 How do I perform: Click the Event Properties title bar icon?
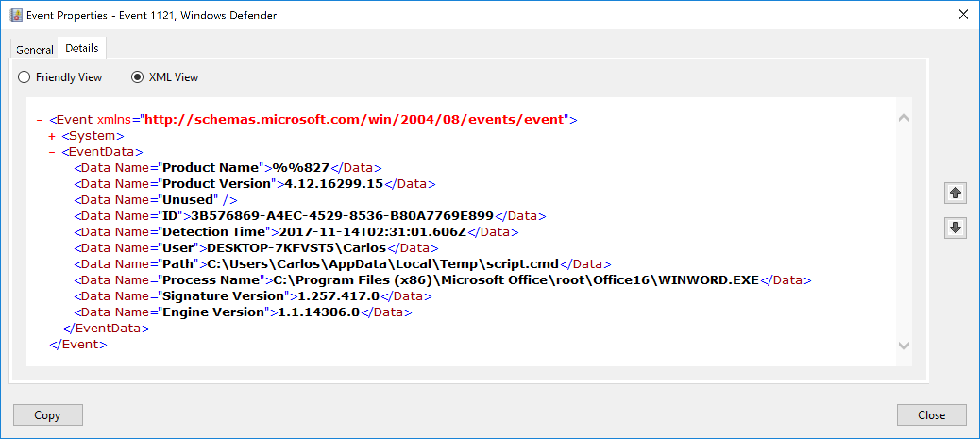pos(16,16)
